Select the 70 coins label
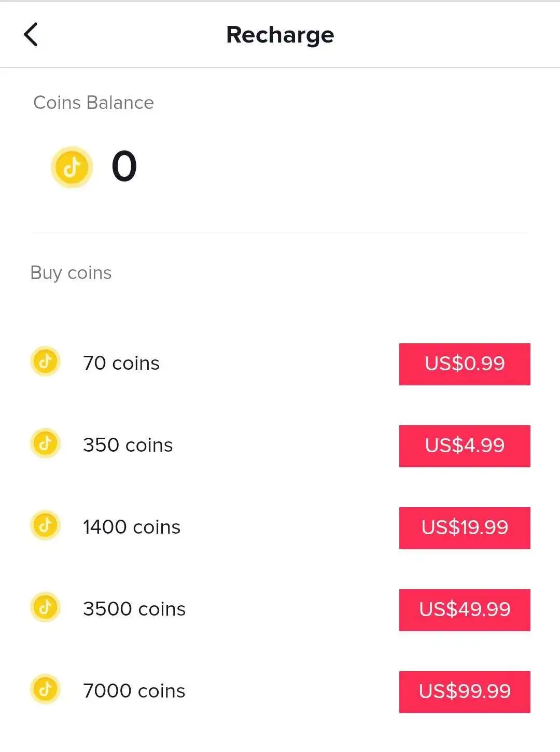This screenshot has width=560, height=752. coord(121,363)
